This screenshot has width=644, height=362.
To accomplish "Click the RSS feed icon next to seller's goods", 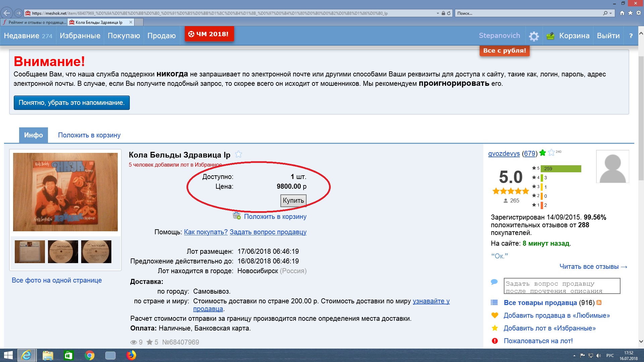I will 599,303.
